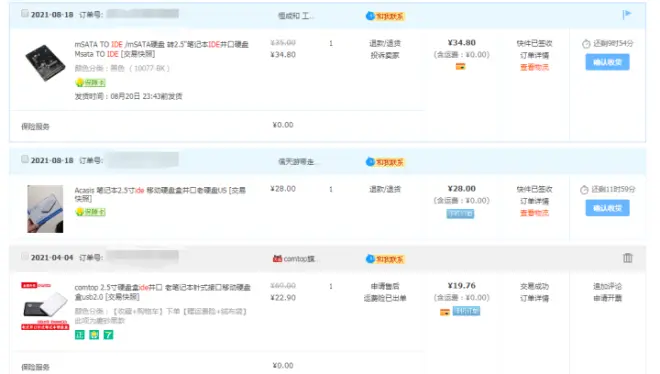Viewport: 660px width, 374px height.
Task: Click the green 7-day badge under the comtop item
Action: click(109, 335)
